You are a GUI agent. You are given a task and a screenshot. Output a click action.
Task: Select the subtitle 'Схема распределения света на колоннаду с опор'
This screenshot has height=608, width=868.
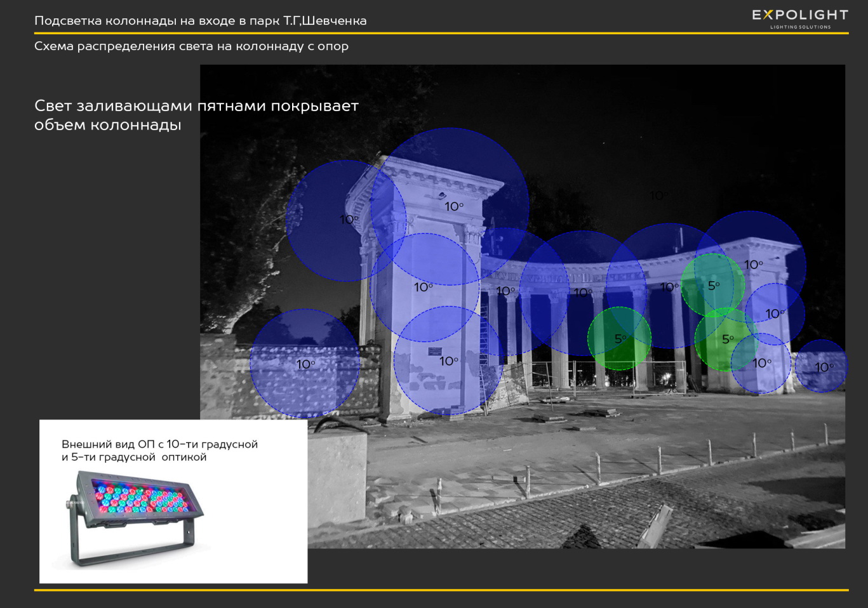point(191,46)
